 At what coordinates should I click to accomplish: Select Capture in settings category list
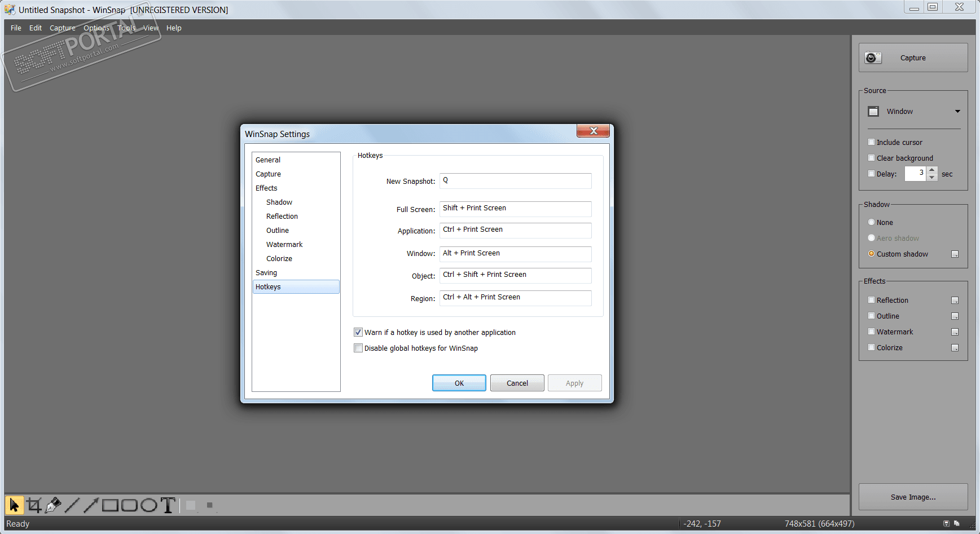pos(296,174)
